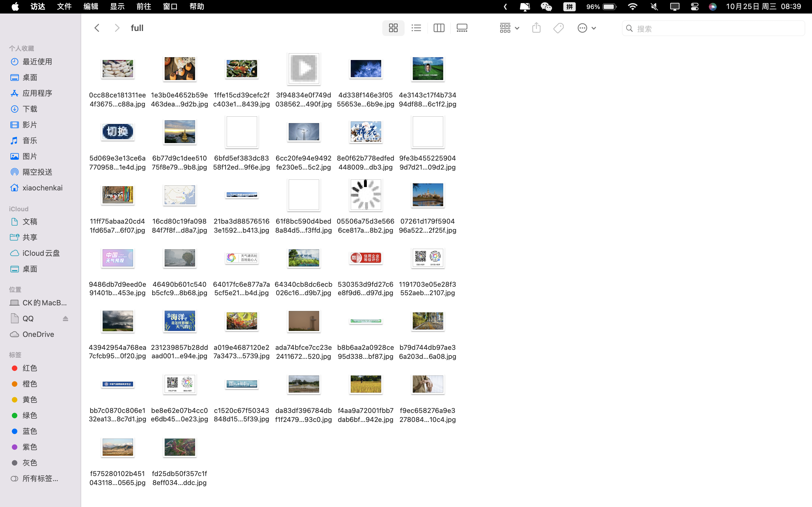Open the WeChat menu bar icon
Screen dimensions: 812x507
(546, 7)
